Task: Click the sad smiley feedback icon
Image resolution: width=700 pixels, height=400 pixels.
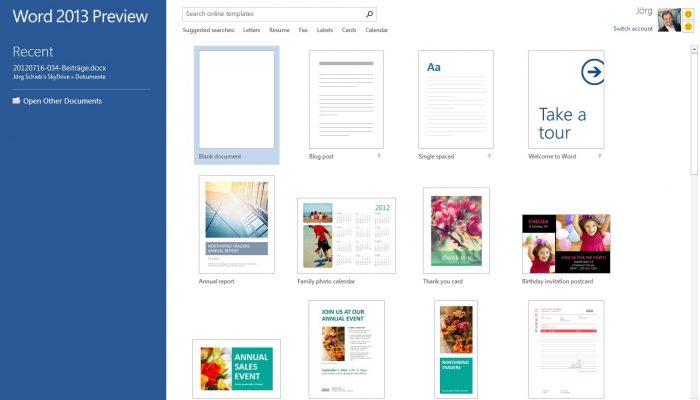Action: [x=688, y=27]
